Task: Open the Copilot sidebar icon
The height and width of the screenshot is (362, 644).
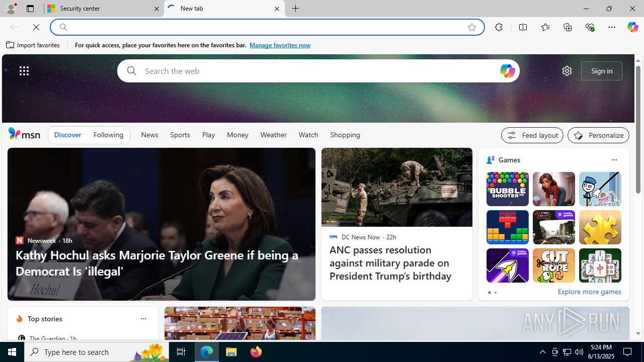Action: (x=632, y=27)
